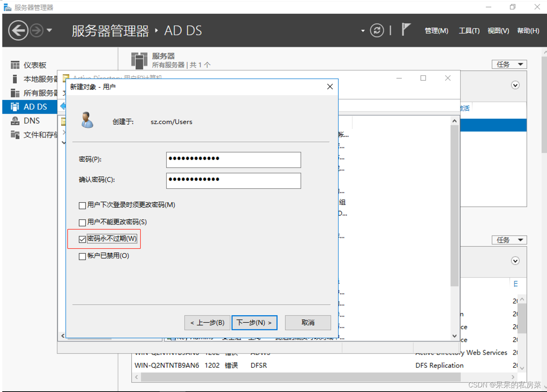The image size is (547, 392).
Task: Close the 新建对象 - 用户 dialog
Action: tap(330, 87)
